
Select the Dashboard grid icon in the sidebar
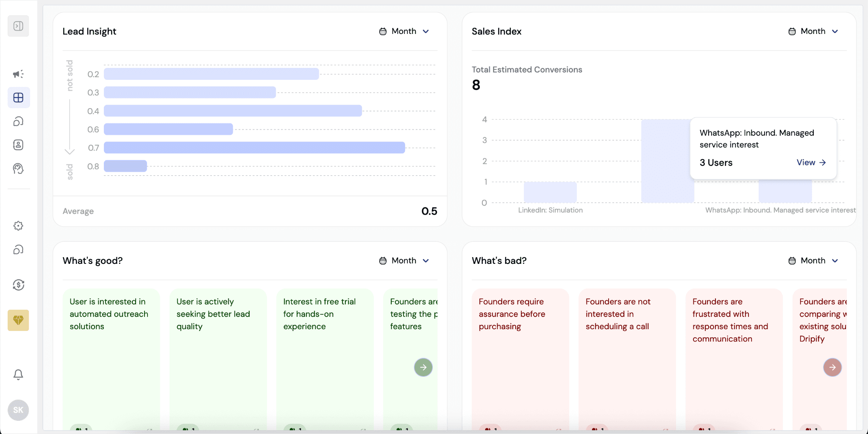tap(18, 97)
